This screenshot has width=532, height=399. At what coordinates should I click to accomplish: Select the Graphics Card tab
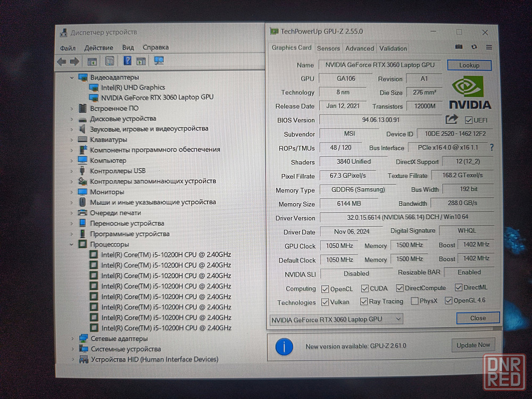click(x=292, y=48)
